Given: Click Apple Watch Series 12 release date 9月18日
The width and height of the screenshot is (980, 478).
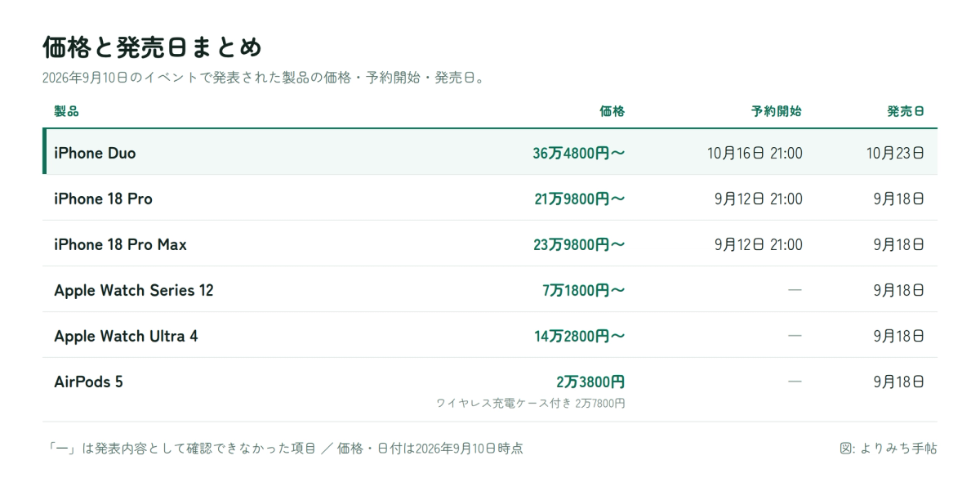Looking at the screenshot, I should point(898,290).
